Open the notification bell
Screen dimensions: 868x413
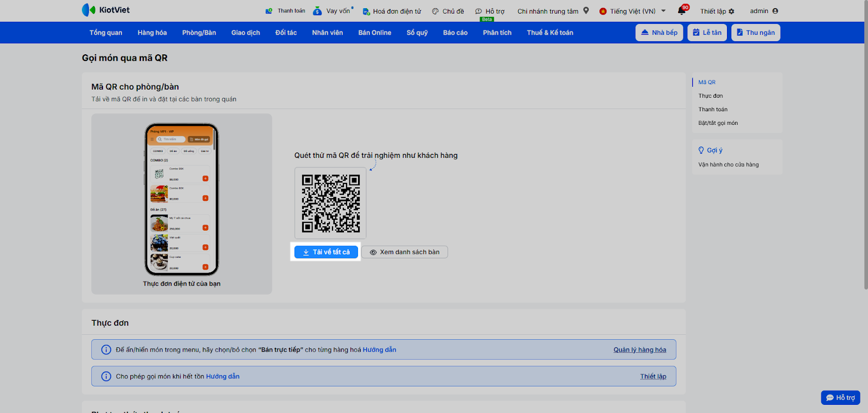[x=681, y=11]
